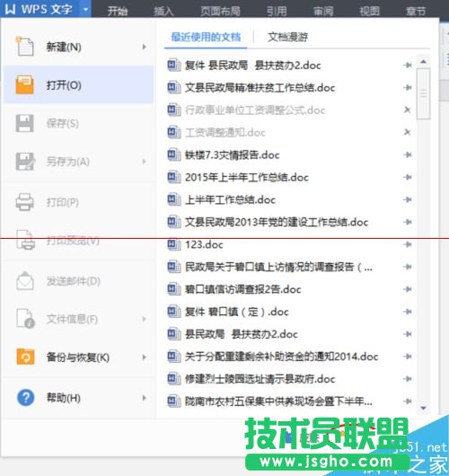Open the 审阅 ribbon tab
This screenshot has height=476, width=449.
323,12
